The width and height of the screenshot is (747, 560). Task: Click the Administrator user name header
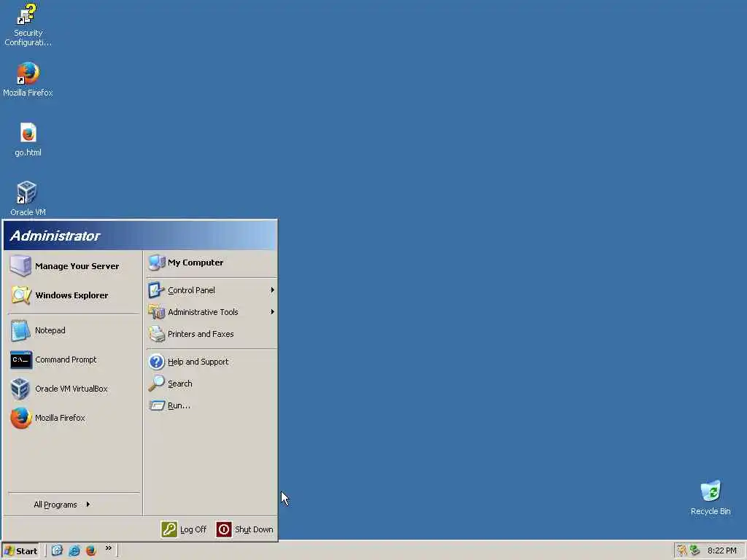(55, 236)
